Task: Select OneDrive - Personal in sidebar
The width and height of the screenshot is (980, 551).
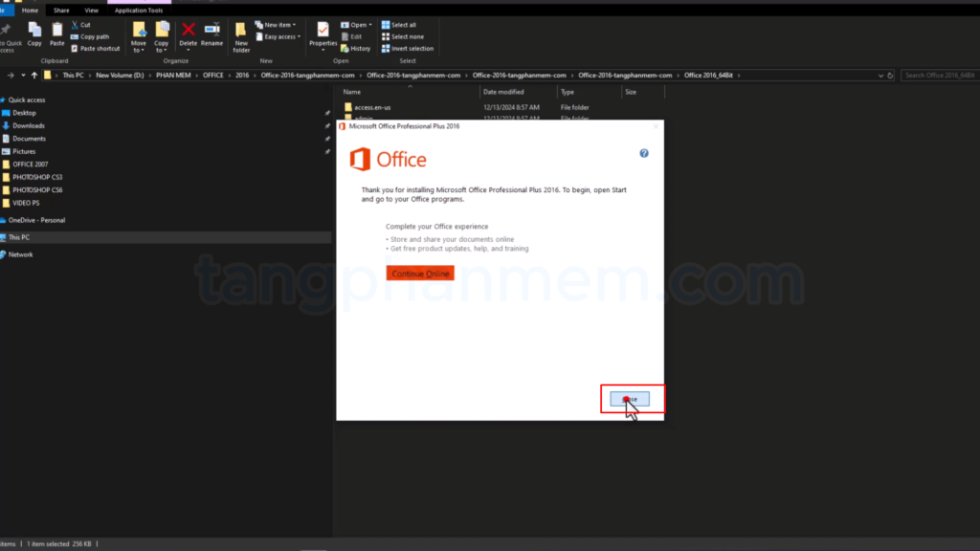Action: (36, 220)
